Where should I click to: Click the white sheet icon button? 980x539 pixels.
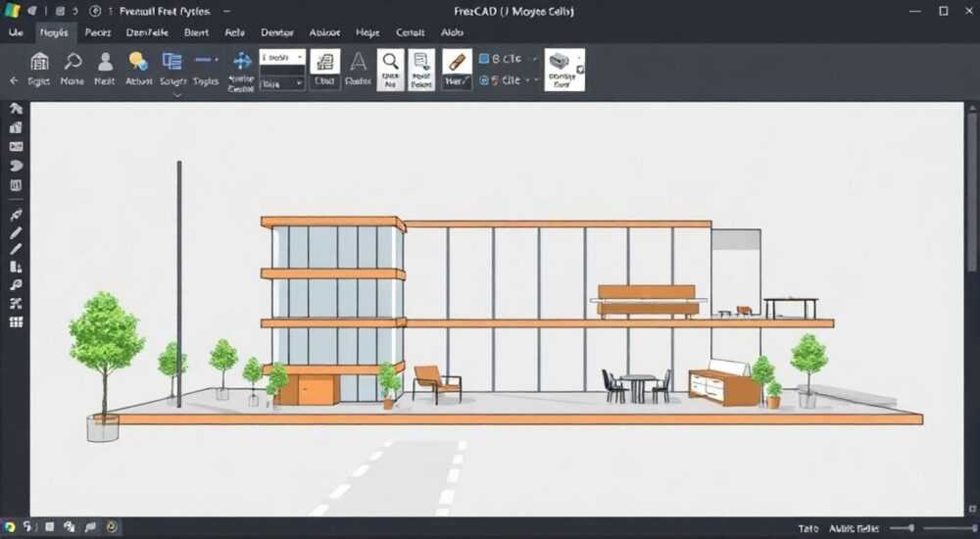click(x=325, y=62)
